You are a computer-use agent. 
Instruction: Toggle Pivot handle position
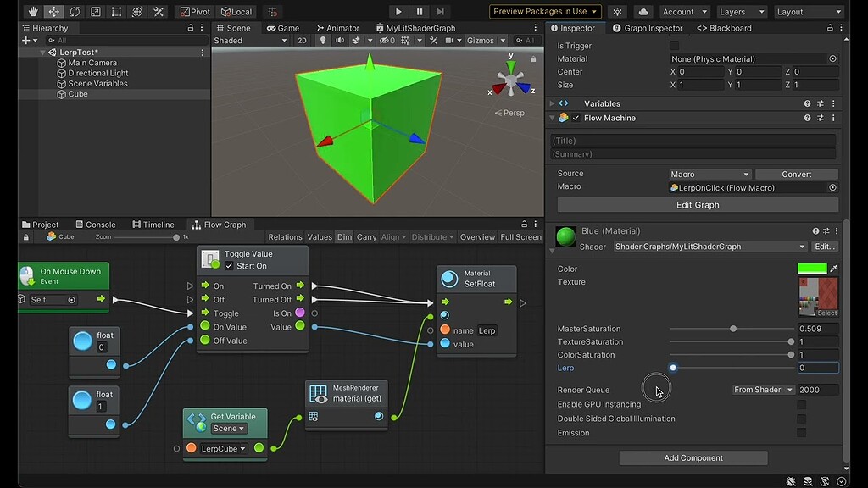tap(196, 12)
